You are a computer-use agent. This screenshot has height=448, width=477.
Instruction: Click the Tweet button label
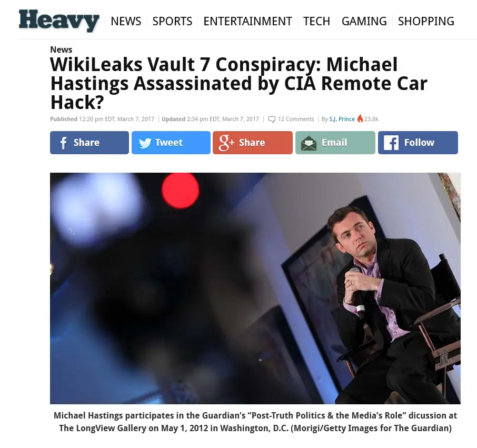tap(169, 142)
